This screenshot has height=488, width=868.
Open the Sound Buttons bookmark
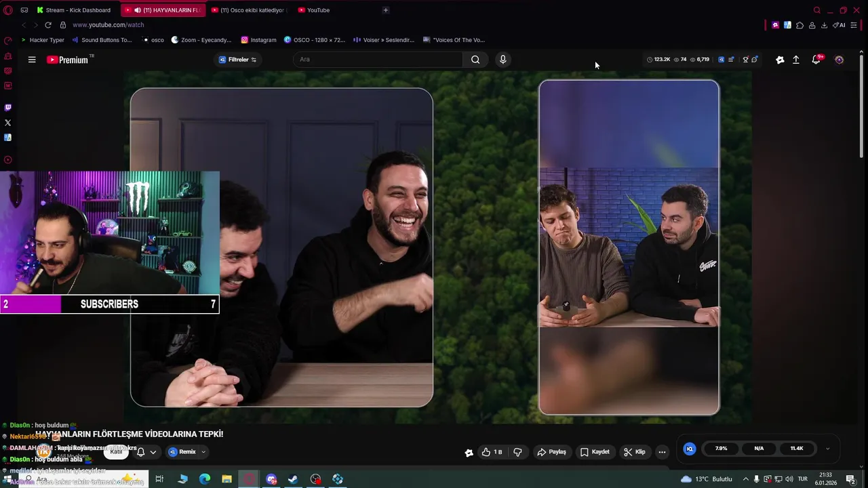[x=102, y=40]
